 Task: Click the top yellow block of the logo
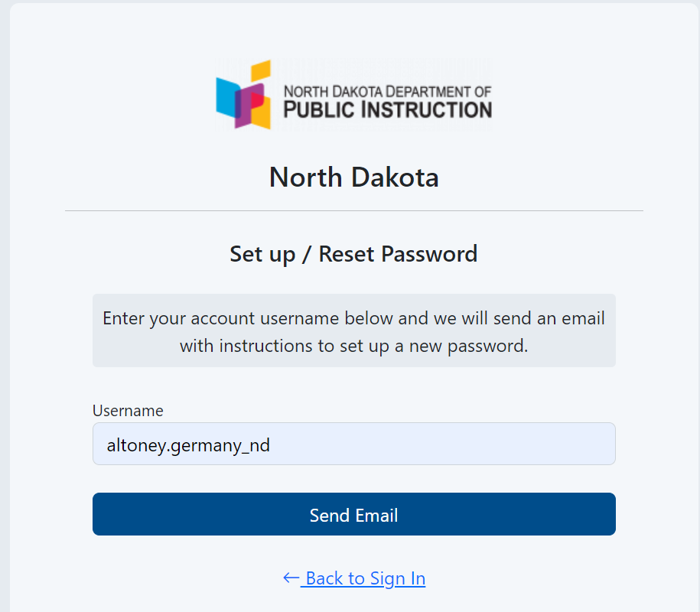[261, 70]
